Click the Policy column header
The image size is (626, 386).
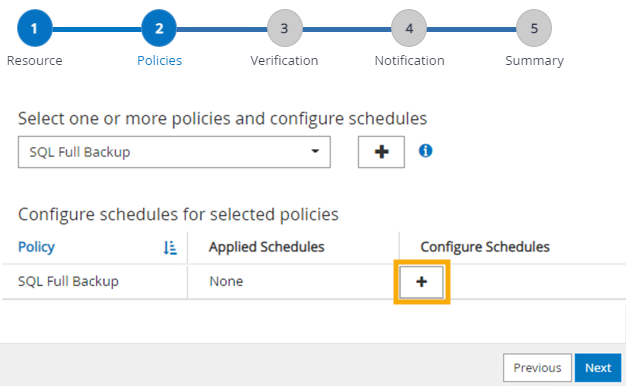[36, 247]
